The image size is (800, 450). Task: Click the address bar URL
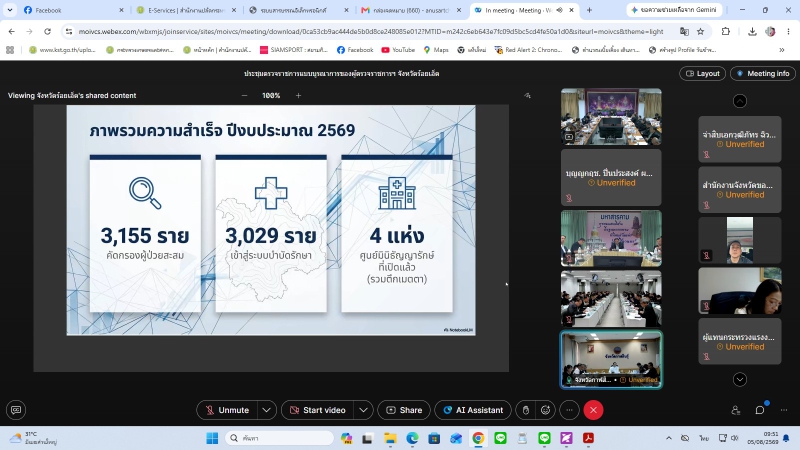(371, 32)
